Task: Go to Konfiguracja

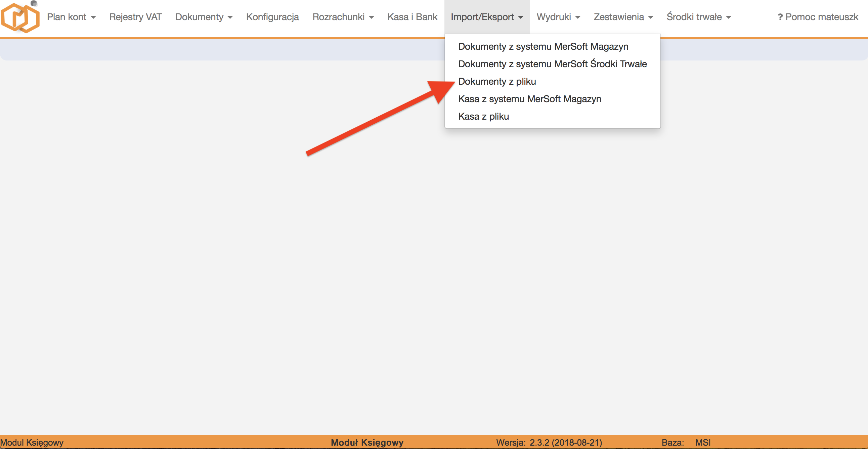Action: point(273,17)
